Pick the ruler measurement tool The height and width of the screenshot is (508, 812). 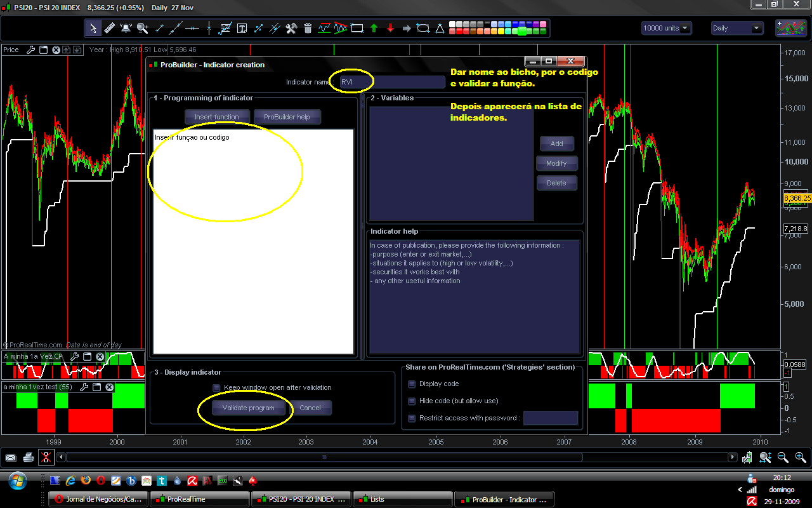click(109, 28)
